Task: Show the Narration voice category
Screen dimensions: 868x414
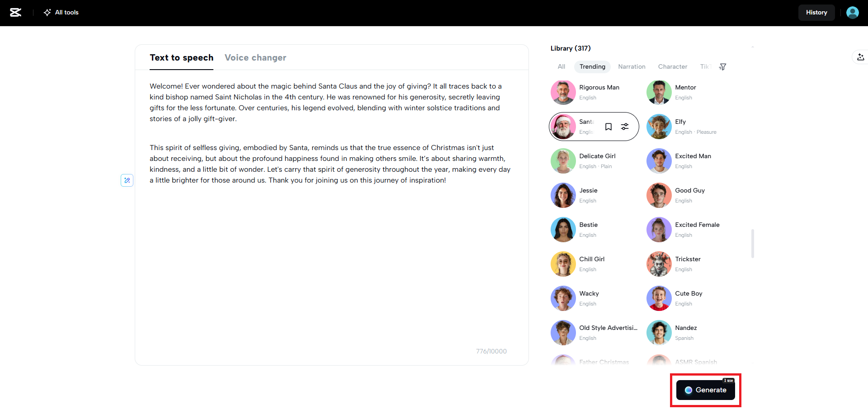Action: click(x=632, y=67)
